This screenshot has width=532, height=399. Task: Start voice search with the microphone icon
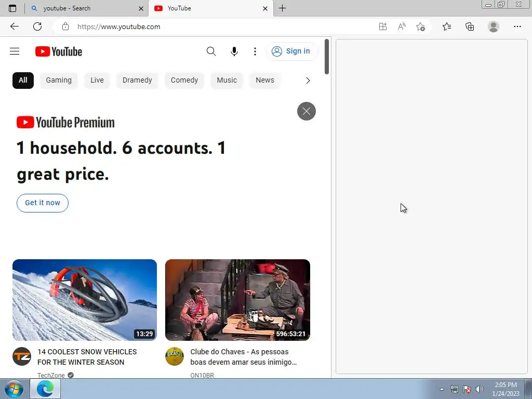click(234, 51)
